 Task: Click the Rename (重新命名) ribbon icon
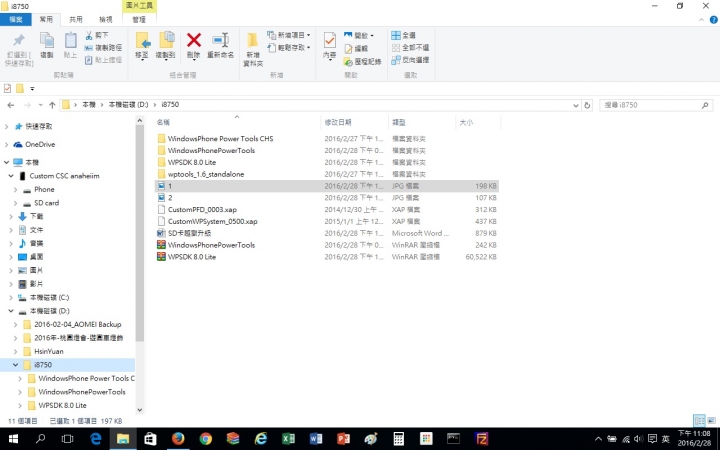[220, 40]
